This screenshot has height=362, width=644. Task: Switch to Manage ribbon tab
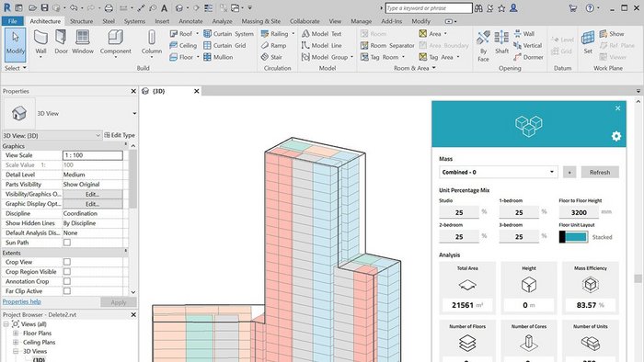pos(362,21)
